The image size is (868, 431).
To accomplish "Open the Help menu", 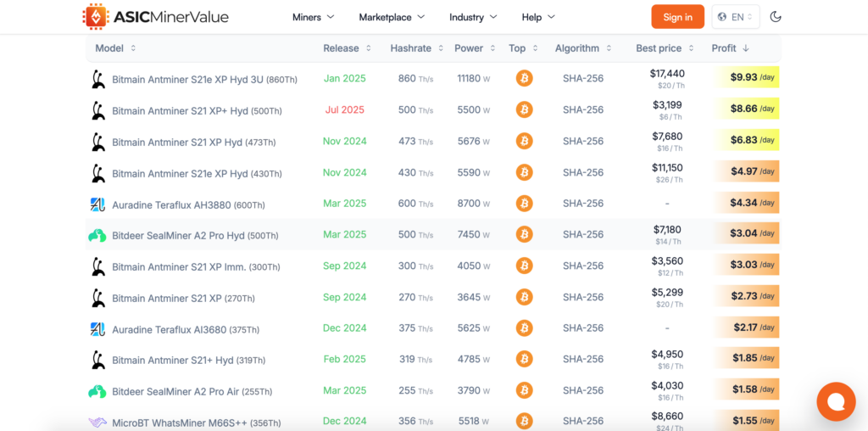I will click(538, 17).
